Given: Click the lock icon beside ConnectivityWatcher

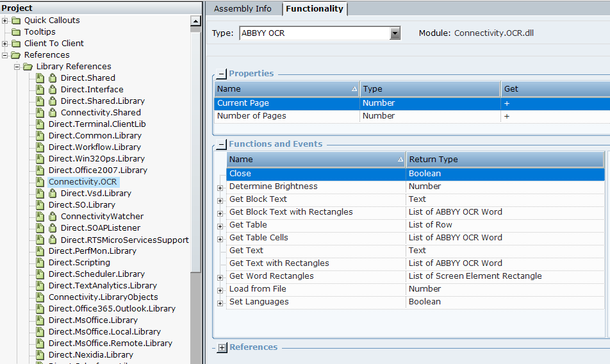Looking at the screenshot, I should [x=53, y=217].
